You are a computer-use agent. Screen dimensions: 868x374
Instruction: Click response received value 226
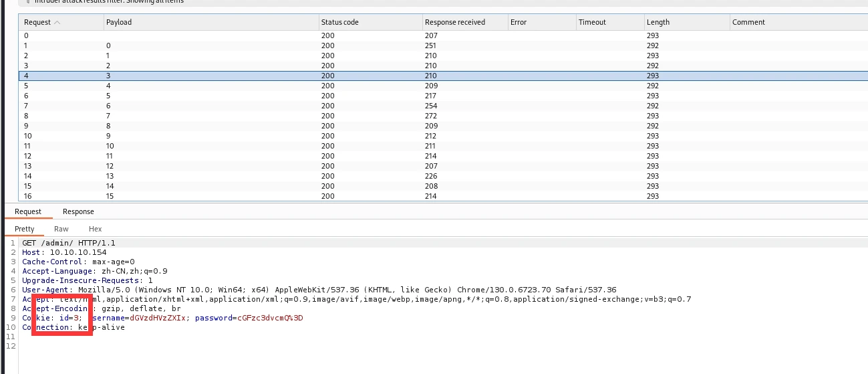(431, 176)
